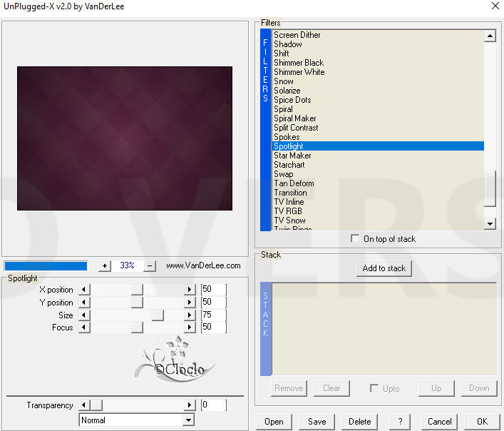The image size is (504, 431).
Task: Increase X position with right arrow
Action: point(190,290)
